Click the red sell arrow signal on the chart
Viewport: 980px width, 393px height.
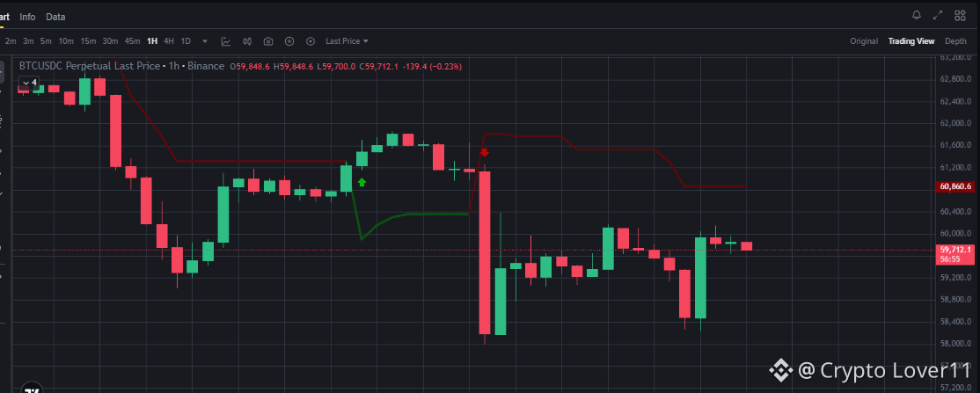[x=485, y=152]
